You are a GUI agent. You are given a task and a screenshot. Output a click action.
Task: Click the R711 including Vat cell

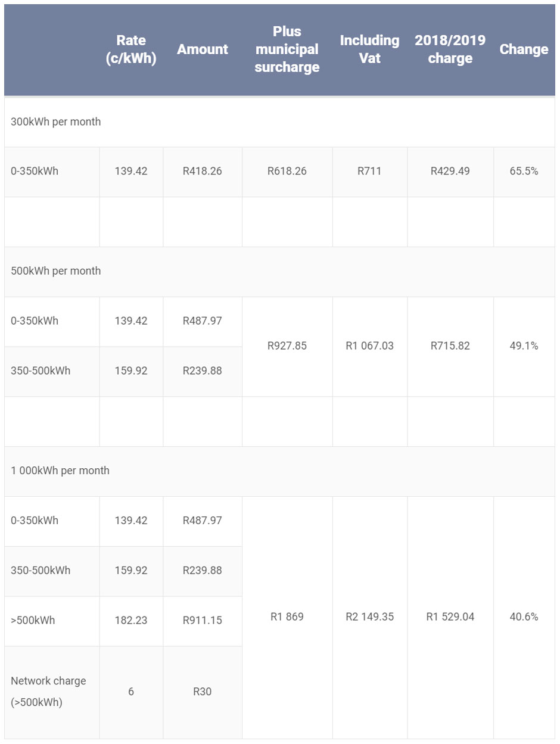point(369,172)
